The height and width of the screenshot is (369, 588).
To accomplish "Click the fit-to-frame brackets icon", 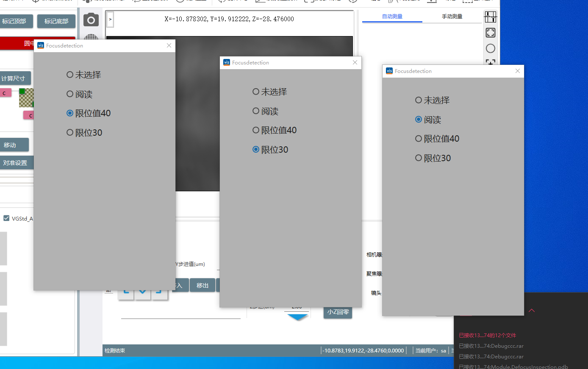I will pyautogui.click(x=490, y=33).
